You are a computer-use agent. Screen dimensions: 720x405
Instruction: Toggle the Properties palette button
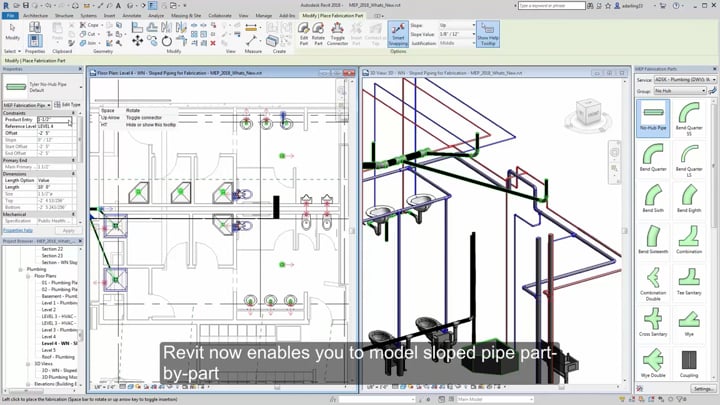click(x=35, y=41)
